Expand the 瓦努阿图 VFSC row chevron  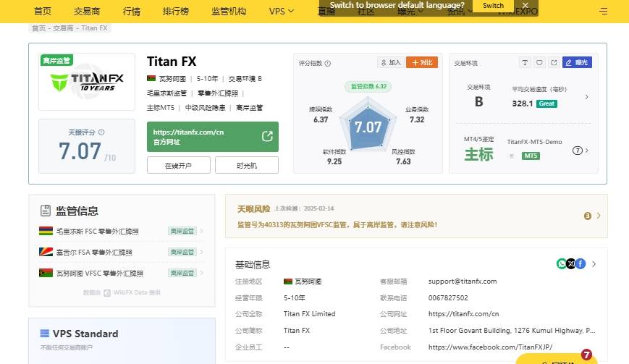(x=201, y=273)
